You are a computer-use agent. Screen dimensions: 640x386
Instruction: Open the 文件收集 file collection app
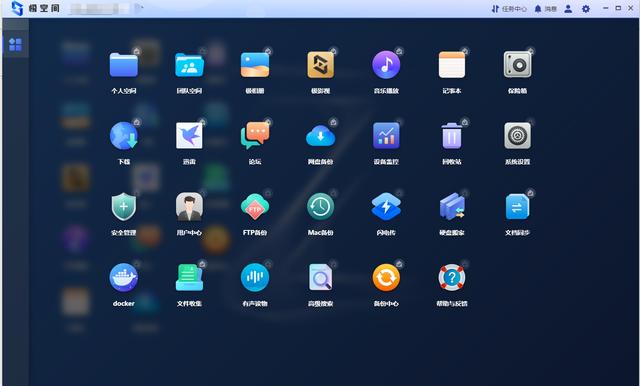pos(189,277)
